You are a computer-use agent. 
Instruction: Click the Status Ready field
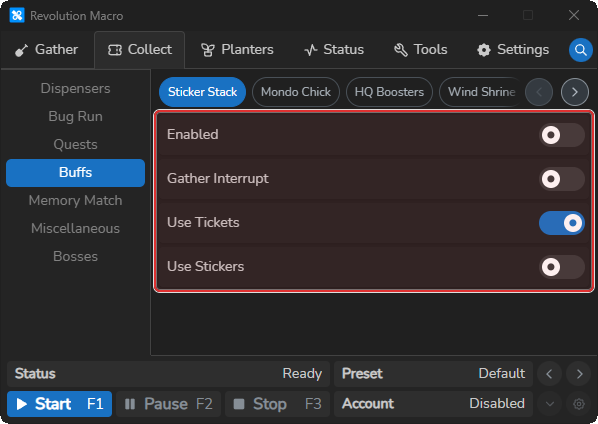168,374
